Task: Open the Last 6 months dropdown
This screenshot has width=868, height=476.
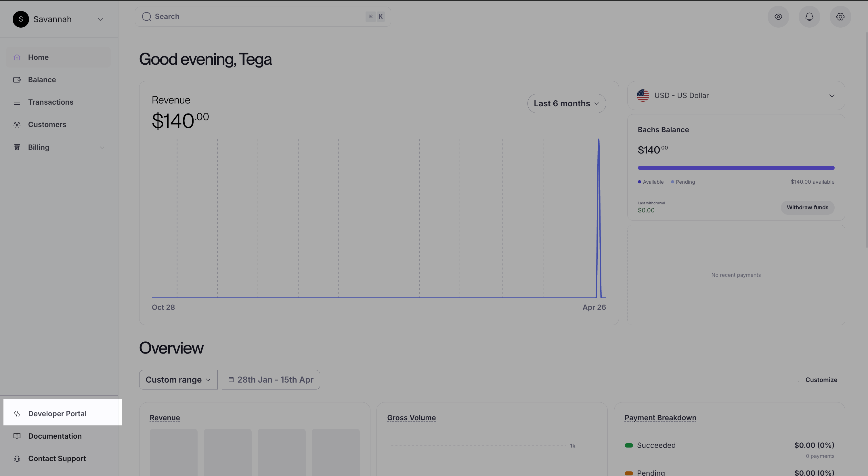Action: (566, 103)
